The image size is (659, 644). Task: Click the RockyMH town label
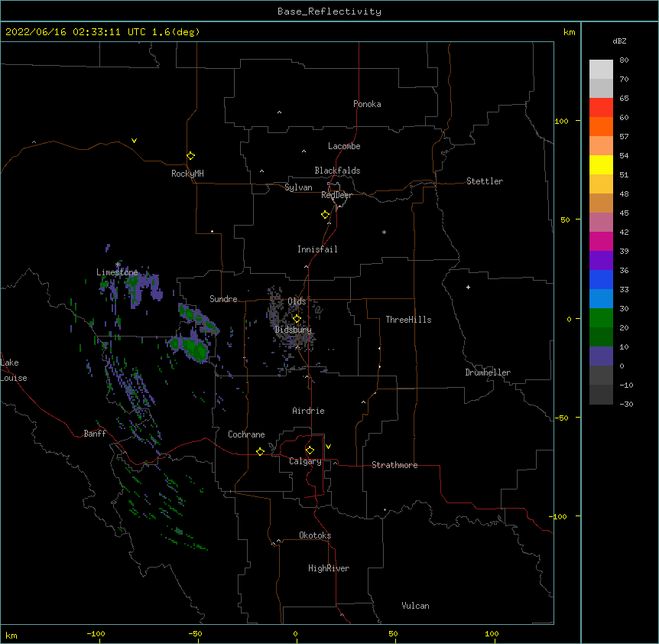(187, 174)
